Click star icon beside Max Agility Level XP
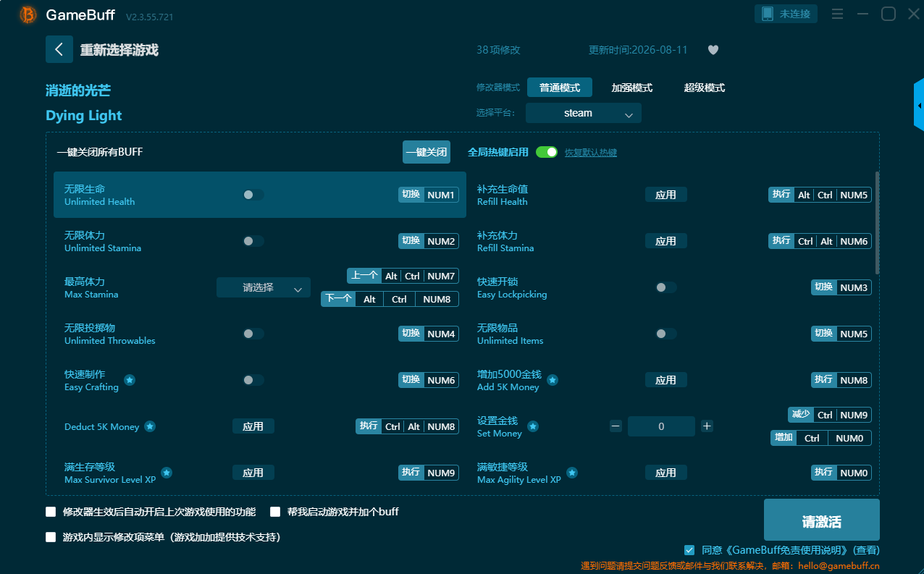This screenshot has height=574, width=924. point(572,473)
